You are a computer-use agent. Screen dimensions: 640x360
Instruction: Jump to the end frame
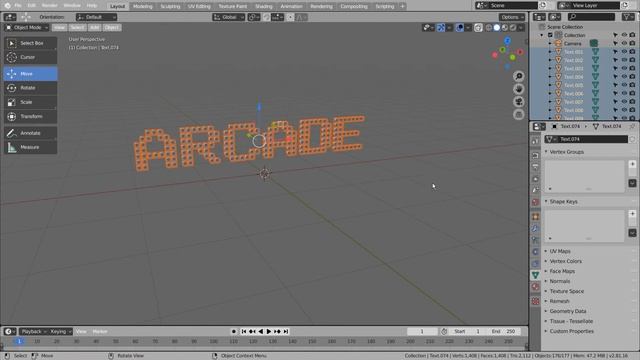tap(286, 331)
